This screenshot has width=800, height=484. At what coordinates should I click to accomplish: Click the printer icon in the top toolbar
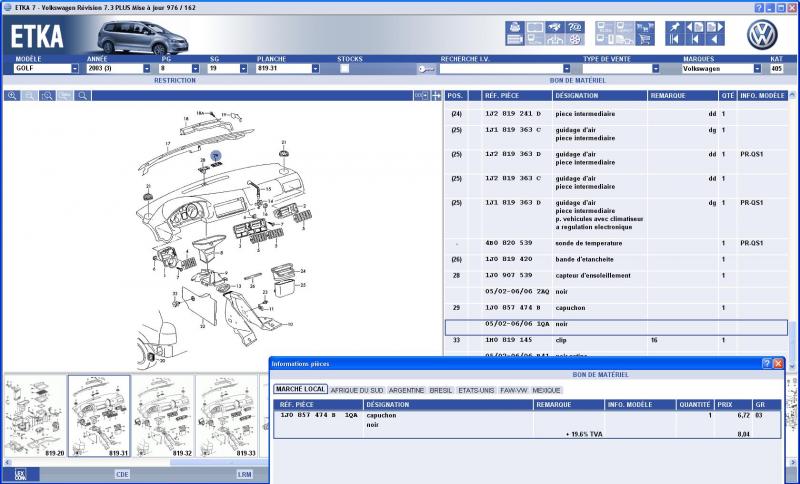515,27
